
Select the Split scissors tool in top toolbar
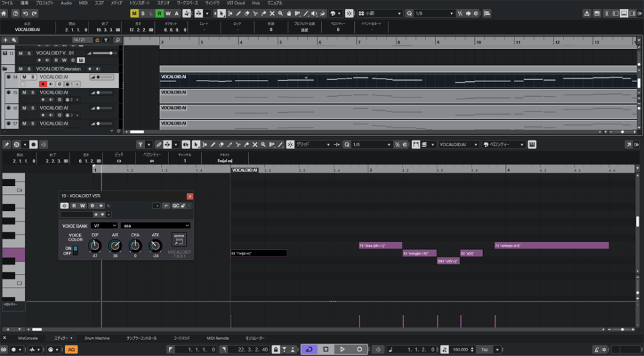pyautogui.click(x=255, y=13)
